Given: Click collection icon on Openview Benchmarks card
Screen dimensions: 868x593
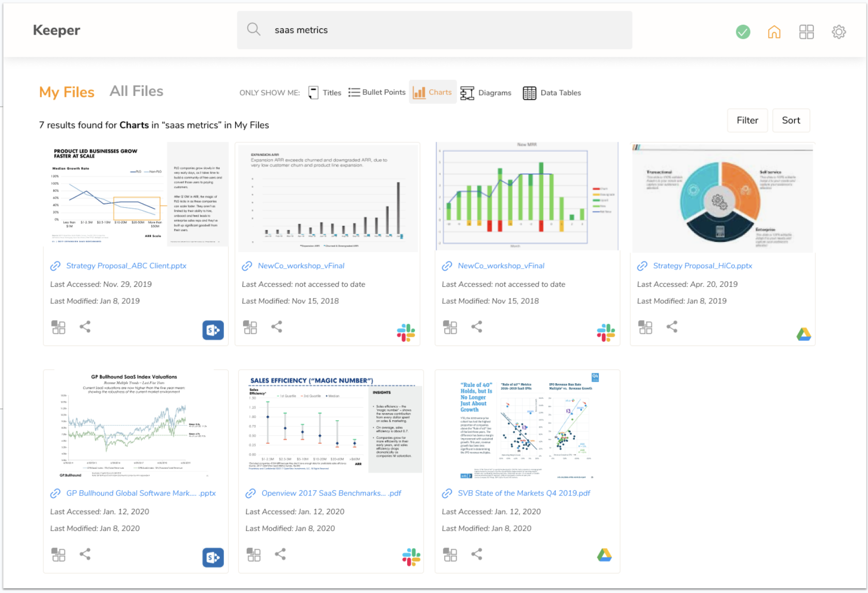Looking at the screenshot, I should [x=253, y=554].
